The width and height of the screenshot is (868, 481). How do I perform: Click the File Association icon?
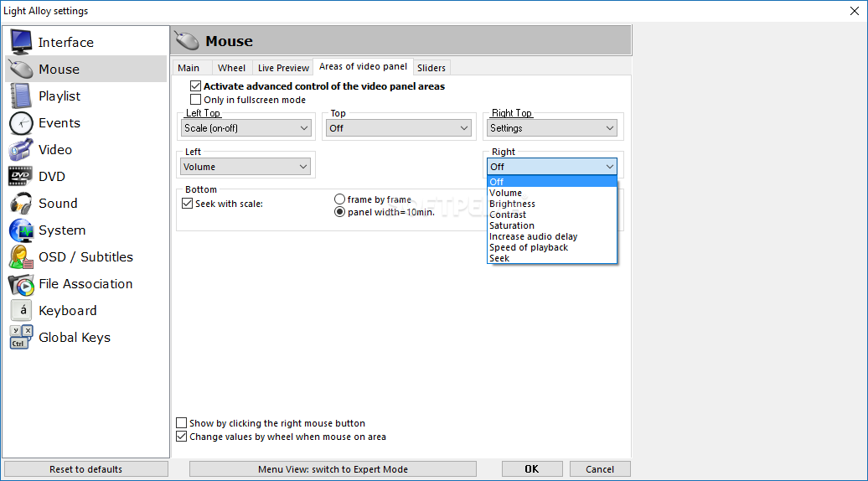click(x=21, y=284)
